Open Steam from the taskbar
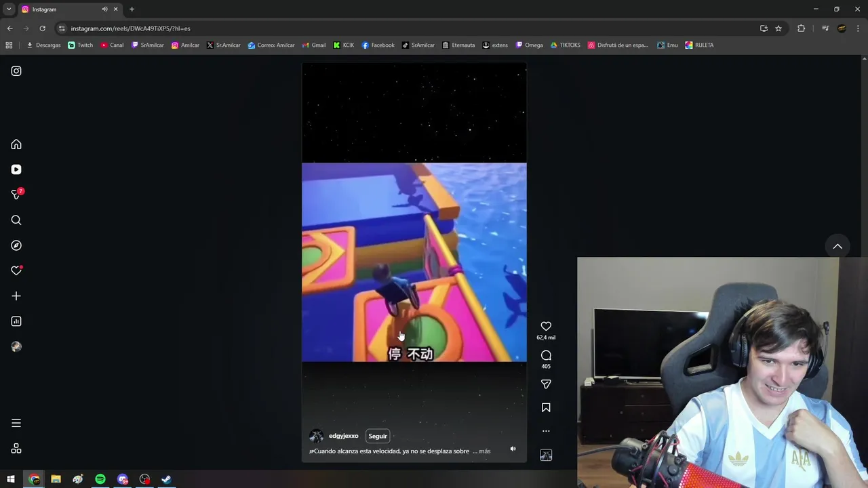 166,479
